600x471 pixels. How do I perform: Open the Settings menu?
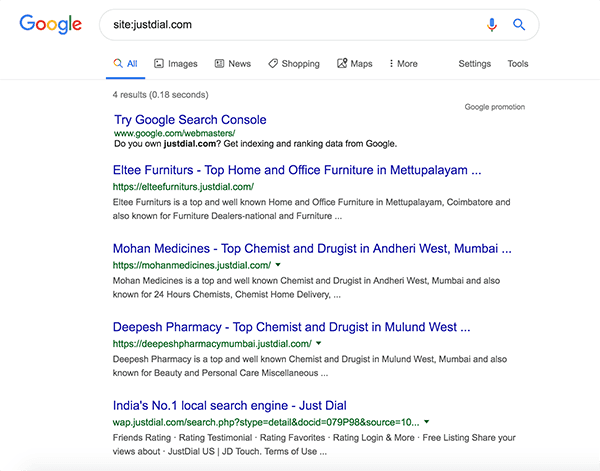(x=474, y=64)
